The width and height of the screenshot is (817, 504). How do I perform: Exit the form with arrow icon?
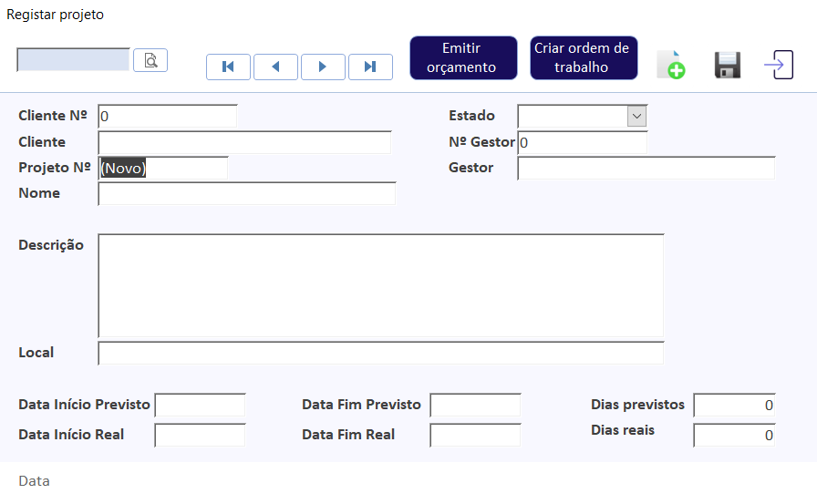[x=779, y=65]
